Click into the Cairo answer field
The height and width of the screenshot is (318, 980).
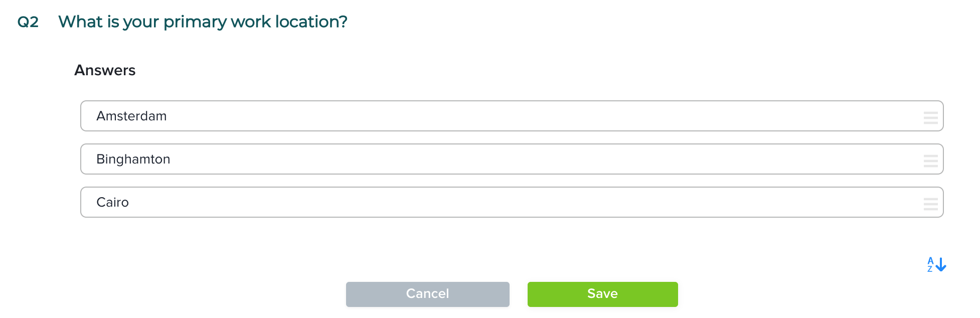[x=502, y=202]
